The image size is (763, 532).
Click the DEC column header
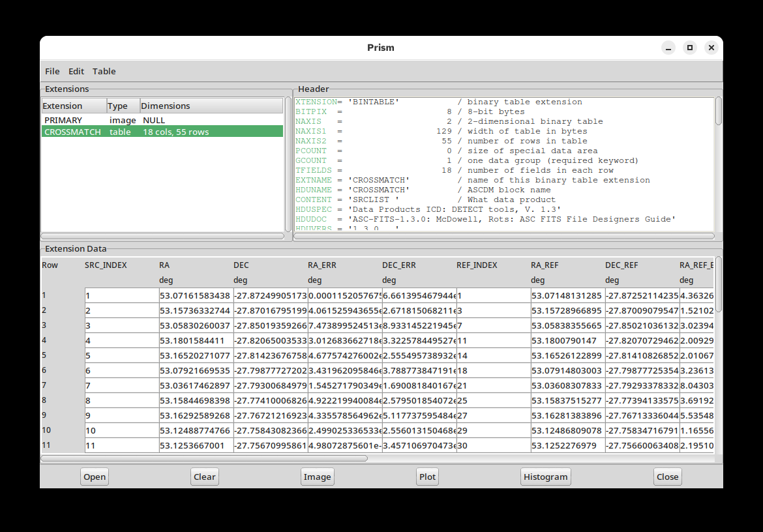click(x=241, y=265)
